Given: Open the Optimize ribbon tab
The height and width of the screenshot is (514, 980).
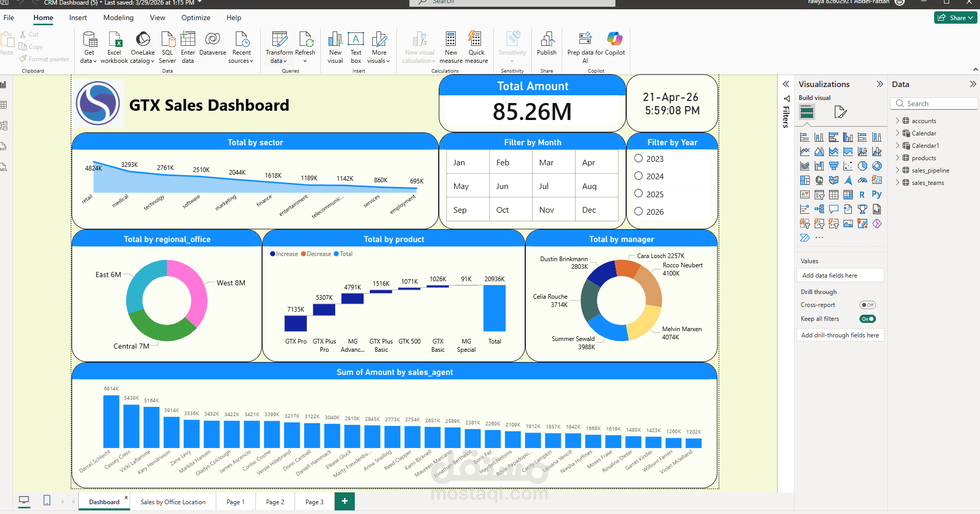Looking at the screenshot, I should tap(196, 18).
